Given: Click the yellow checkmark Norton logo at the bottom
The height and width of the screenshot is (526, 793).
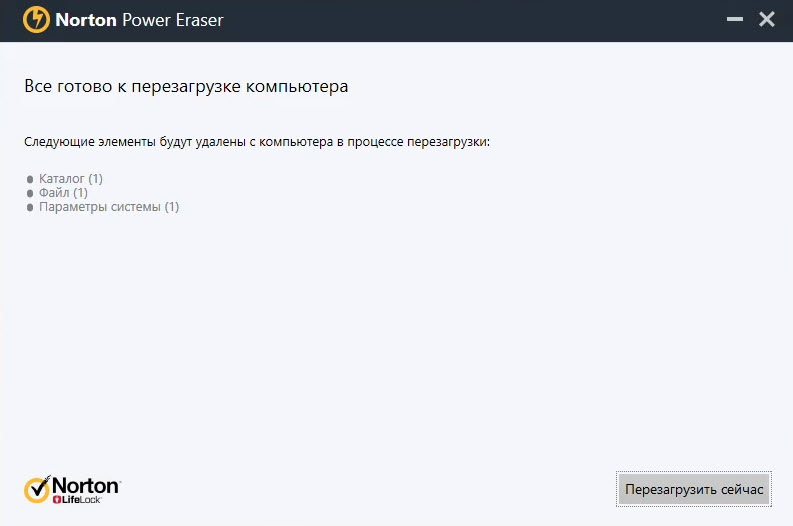Looking at the screenshot, I should (38, 489).
